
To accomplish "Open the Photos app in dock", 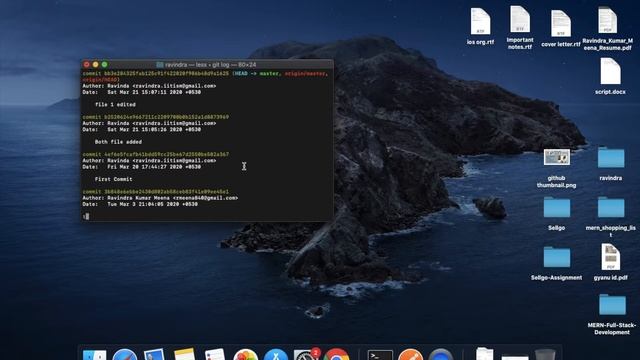I will [245, 354].
